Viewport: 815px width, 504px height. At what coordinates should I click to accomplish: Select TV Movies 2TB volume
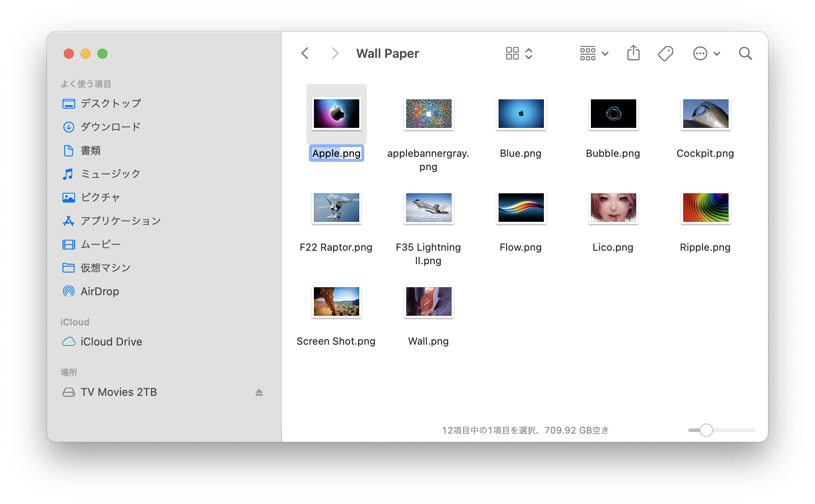point(118,392)
